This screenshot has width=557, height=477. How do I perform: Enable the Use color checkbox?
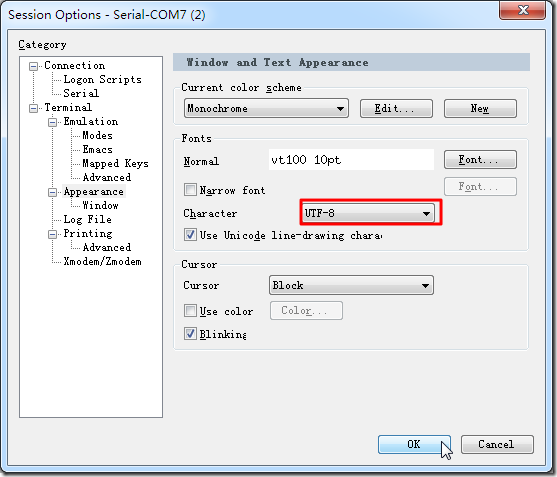point(190,311)
